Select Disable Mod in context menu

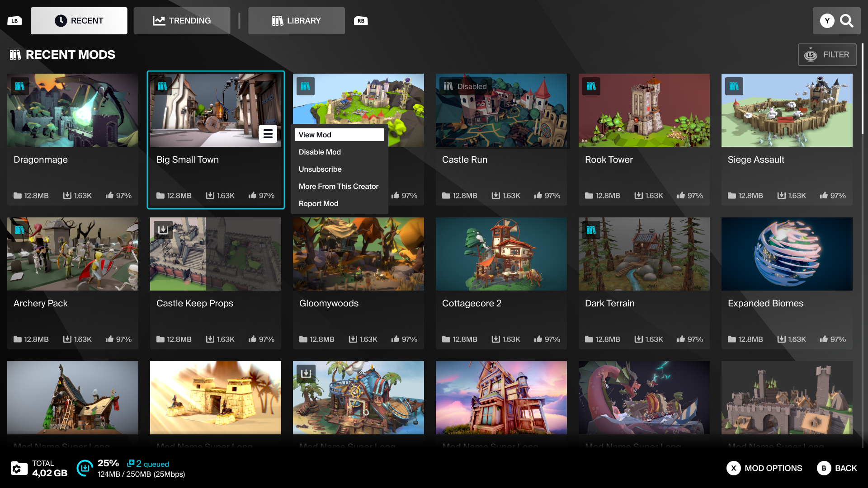tap(320, 152)
